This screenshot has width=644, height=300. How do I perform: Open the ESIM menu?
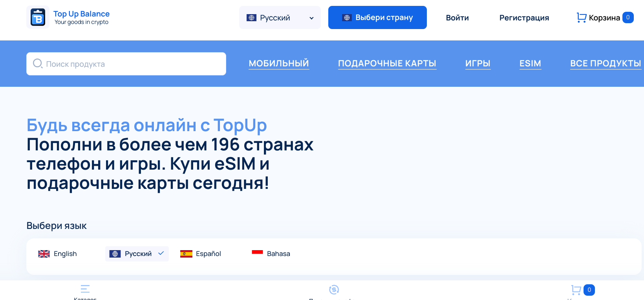530,63
